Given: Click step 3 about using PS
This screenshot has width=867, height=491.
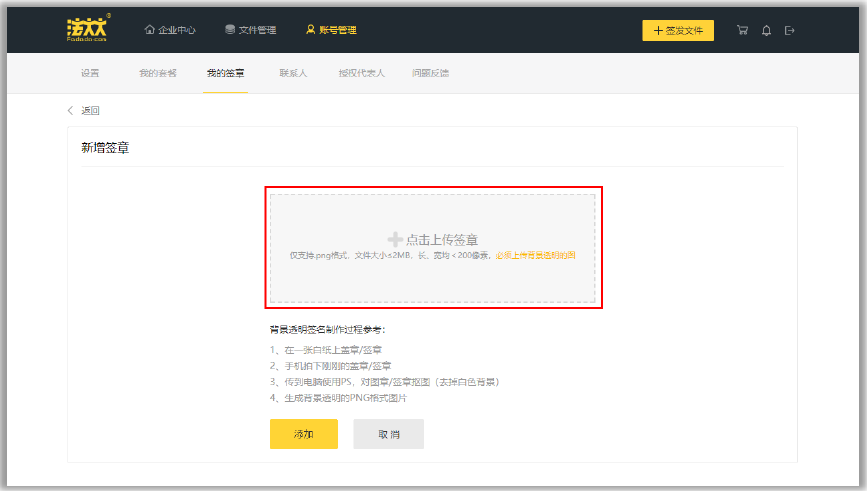Looking at the screenshot, I should (385, 382).
